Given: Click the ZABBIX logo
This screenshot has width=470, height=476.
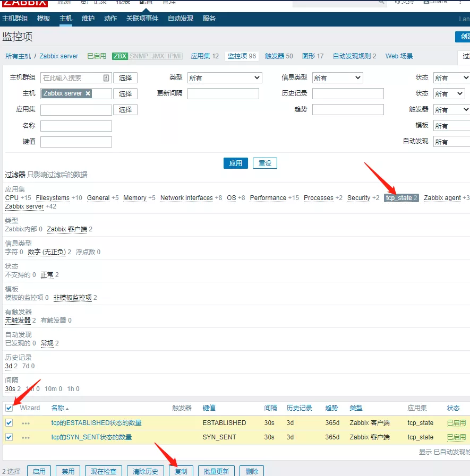Looking at the screenshot, I should [25, 3].
